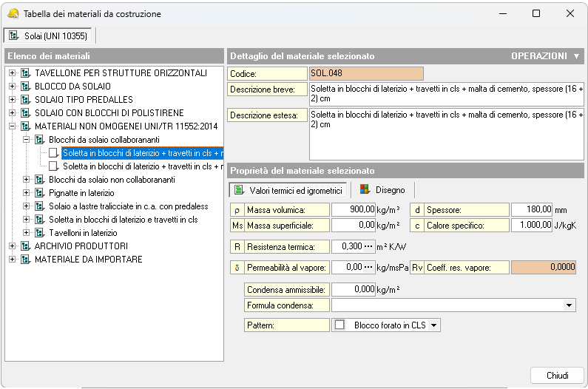Click the Massa volumica ellipsis button
Viewport: 588px width, 389px height.
tap(368, 209)
